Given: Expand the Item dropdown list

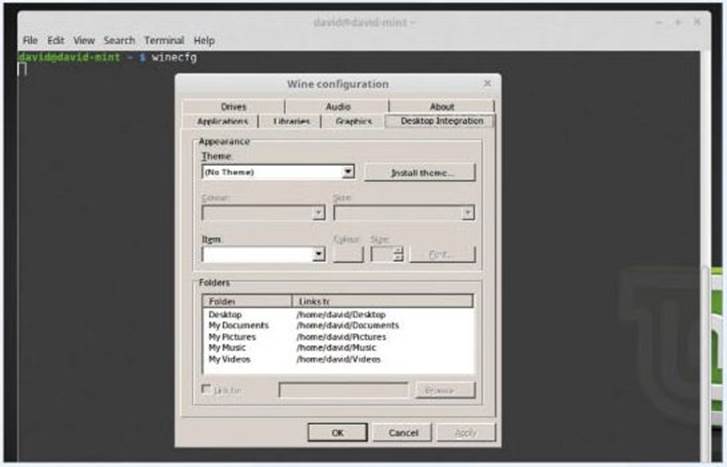Looking at the screenshot, I should click(319, 254).
